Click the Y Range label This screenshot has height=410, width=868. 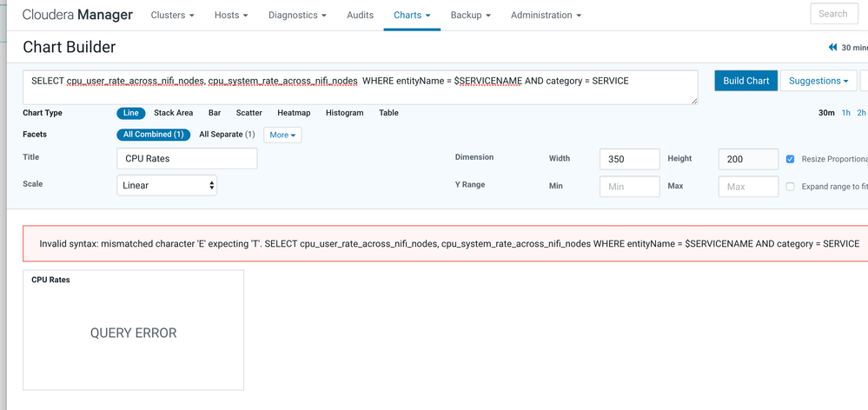pos(470,185)
